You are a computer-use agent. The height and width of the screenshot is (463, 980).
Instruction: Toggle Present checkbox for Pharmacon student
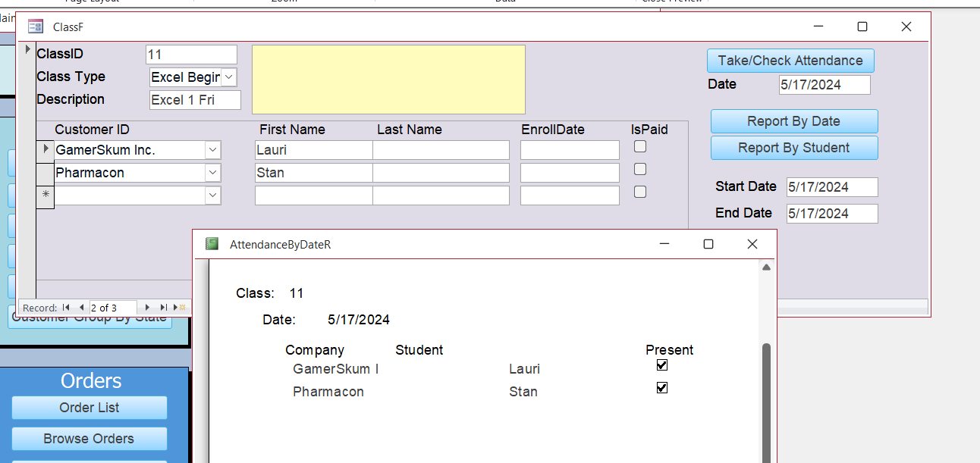point(662,388)
